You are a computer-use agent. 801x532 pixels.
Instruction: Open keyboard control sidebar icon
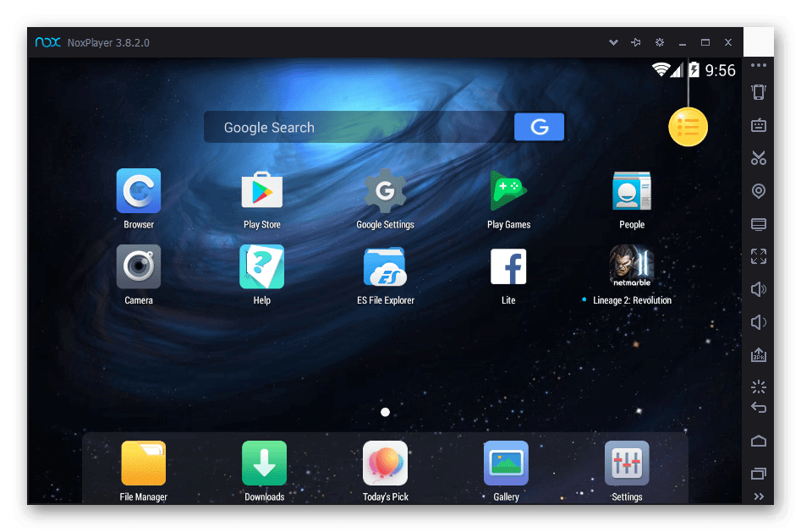click(x=758, y=125)
